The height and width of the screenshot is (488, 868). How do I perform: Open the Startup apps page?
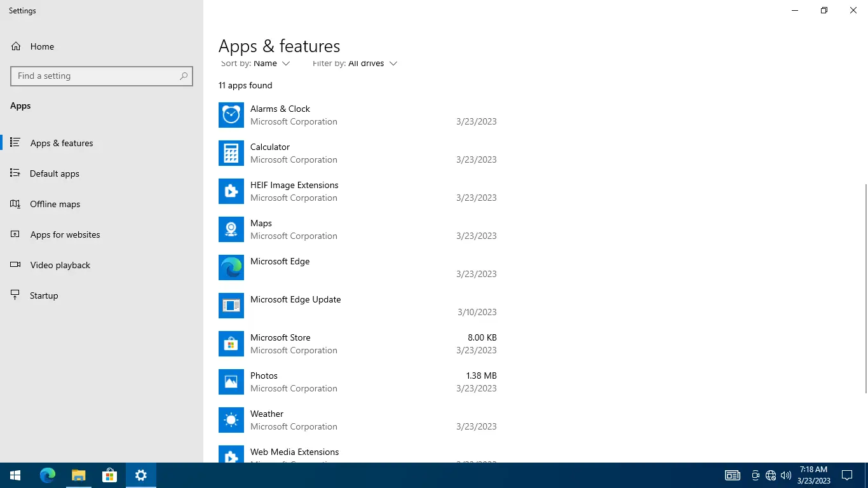click(102, 295)
